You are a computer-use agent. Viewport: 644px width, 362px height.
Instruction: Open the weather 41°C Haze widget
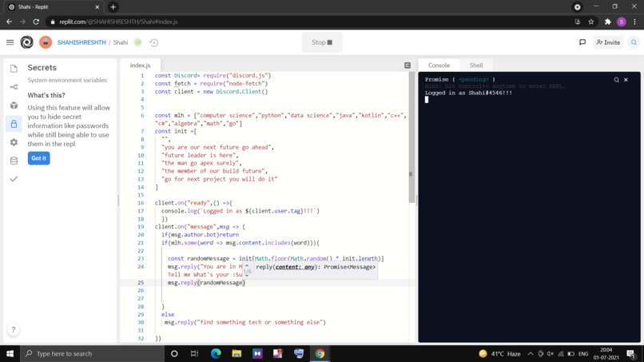(500, 353)
